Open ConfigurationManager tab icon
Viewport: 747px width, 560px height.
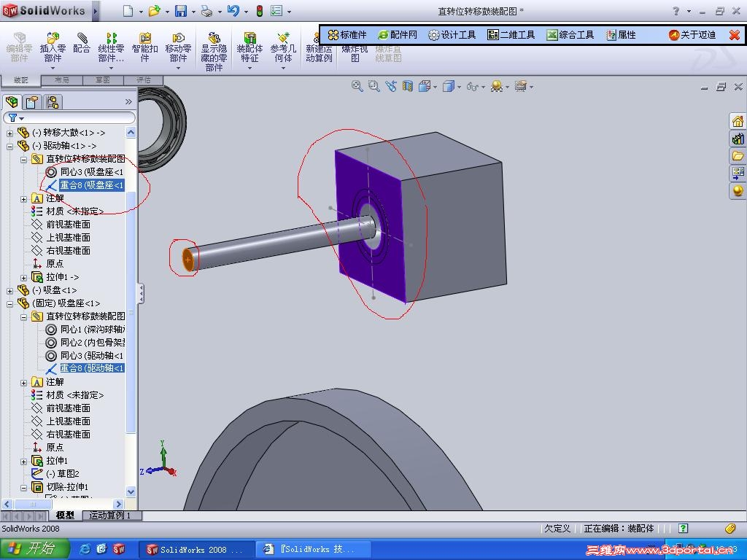point(53,102)
